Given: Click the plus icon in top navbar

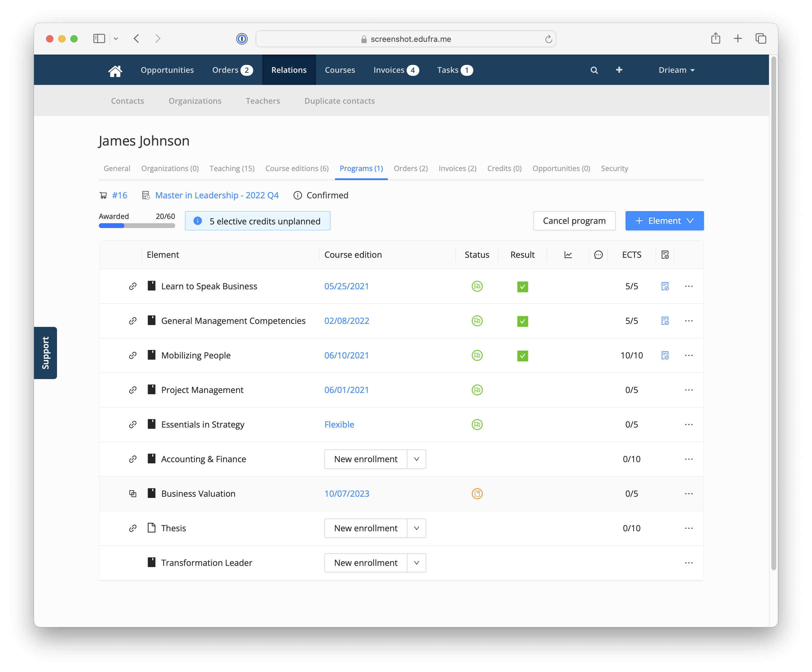Looking at the screenshot, I should point(619,70).
